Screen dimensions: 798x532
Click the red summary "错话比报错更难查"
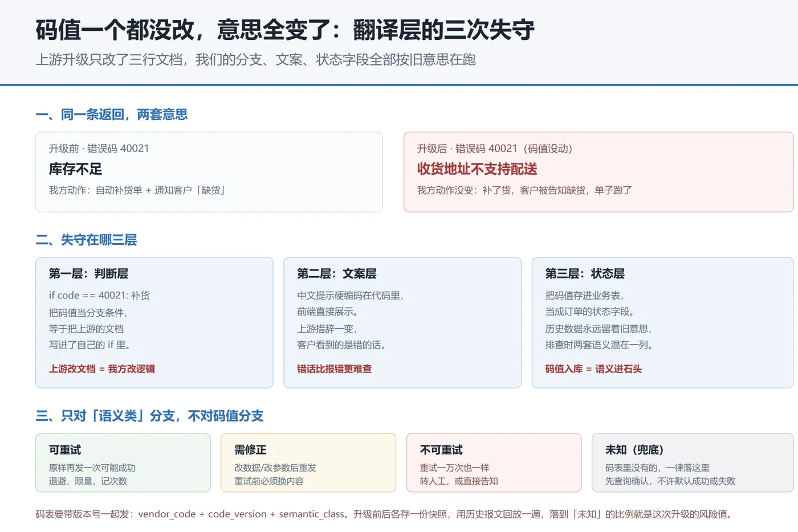tap(334, 369)
